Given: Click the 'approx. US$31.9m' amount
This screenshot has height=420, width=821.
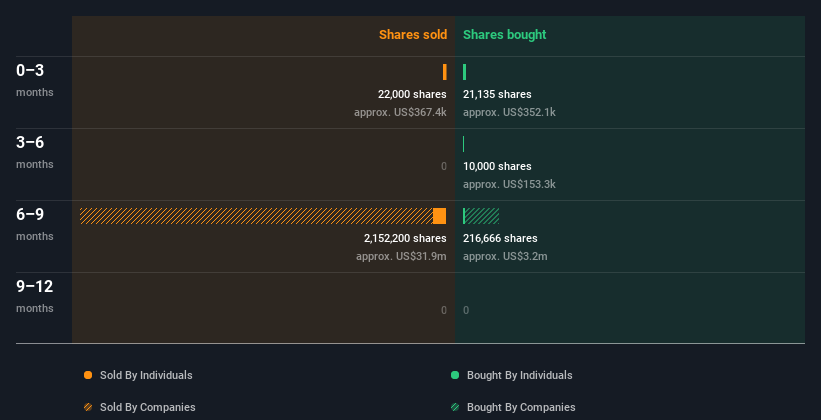Looking at the screenshot, I should [401, 256].
